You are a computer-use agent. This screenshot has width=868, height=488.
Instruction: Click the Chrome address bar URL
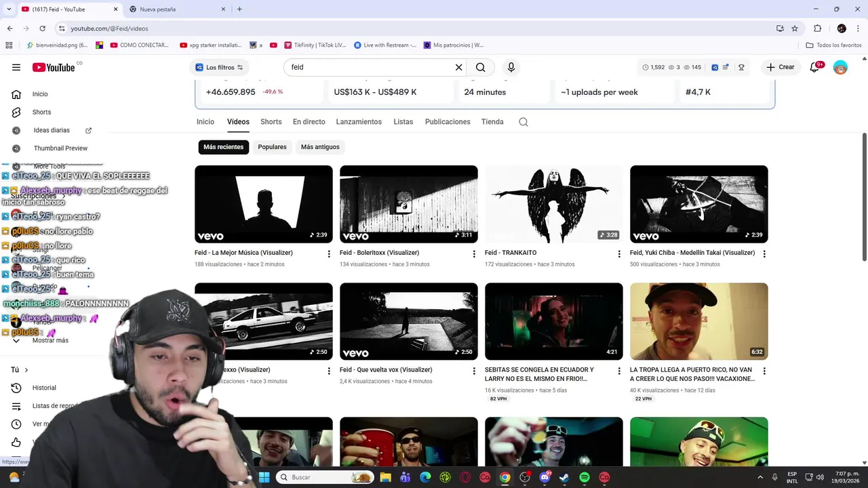109,28
